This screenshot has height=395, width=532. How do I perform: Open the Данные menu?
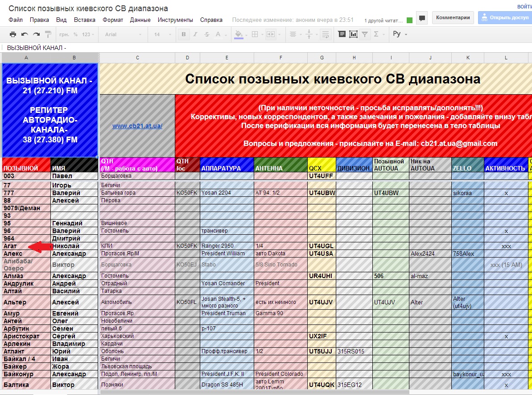[x=140, y=20]
